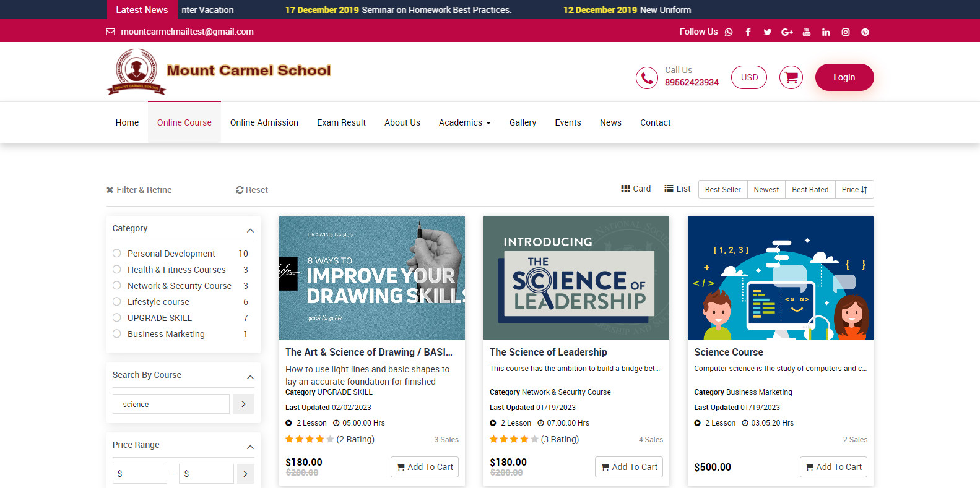Open the shopping cart icon in header
This screenshot has width=980, height=488.
[x=791, y=77]
